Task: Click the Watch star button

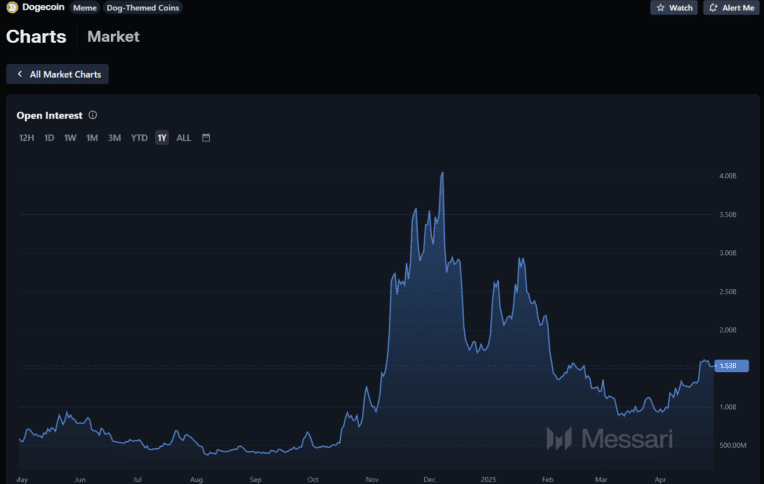Action: pyautogui.click(x=674, y=8)
